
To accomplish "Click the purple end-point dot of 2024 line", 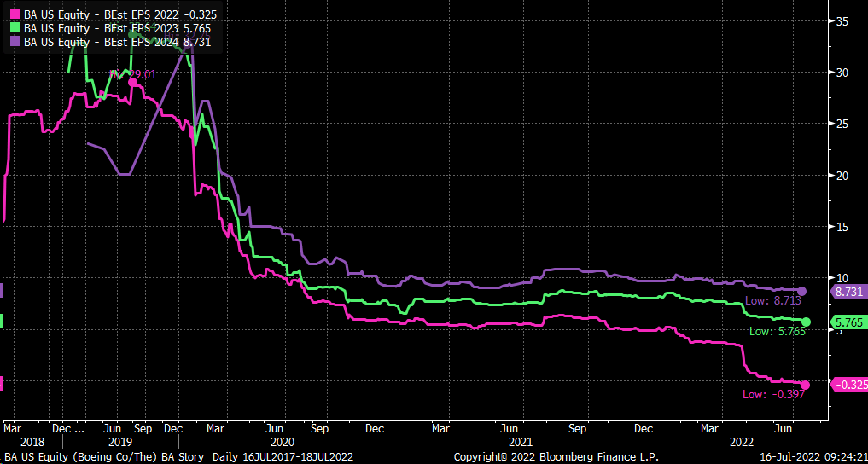I will [801, 292].
